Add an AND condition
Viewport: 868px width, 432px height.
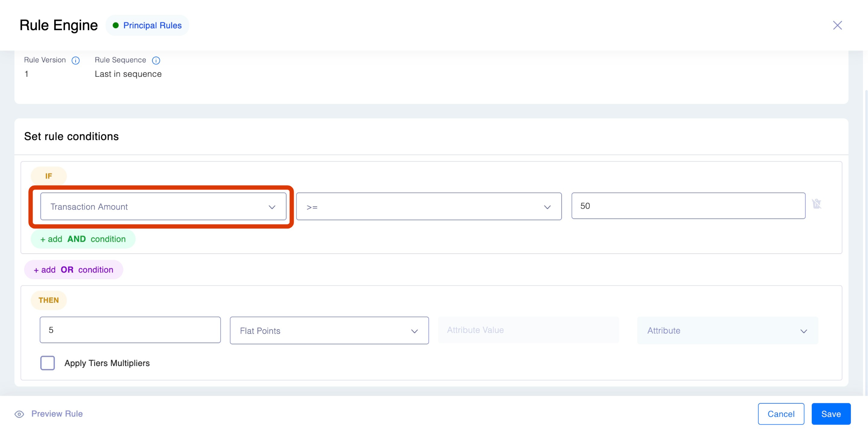83,239
